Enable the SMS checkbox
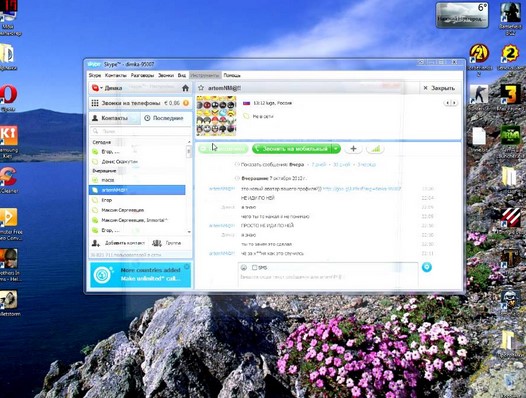The width and height of the screenshot is (526, 398). [x=255, y=267]
